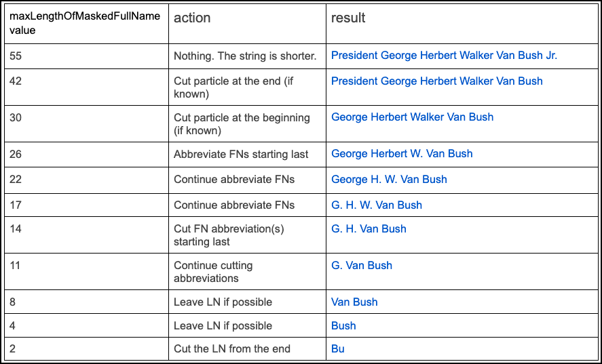This screenshot has width=602, height=364.
Task: Click the "Bush" result link
Action: click(x=343, y=326)
